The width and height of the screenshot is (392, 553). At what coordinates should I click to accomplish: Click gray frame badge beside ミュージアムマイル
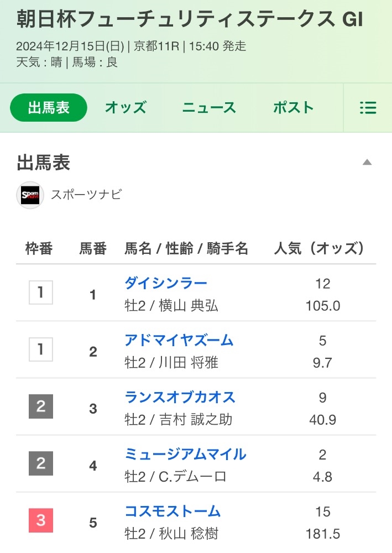[41, 463]
